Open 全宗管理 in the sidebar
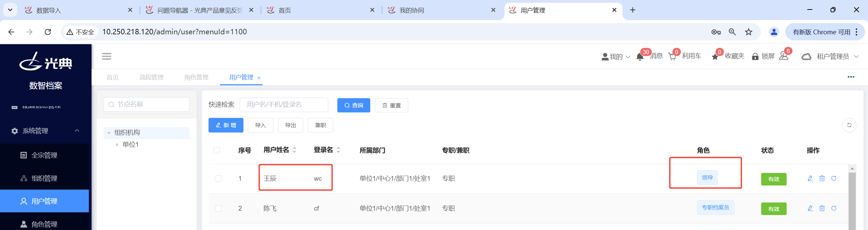Screen dimensions: 868x230 coord(44,155)
